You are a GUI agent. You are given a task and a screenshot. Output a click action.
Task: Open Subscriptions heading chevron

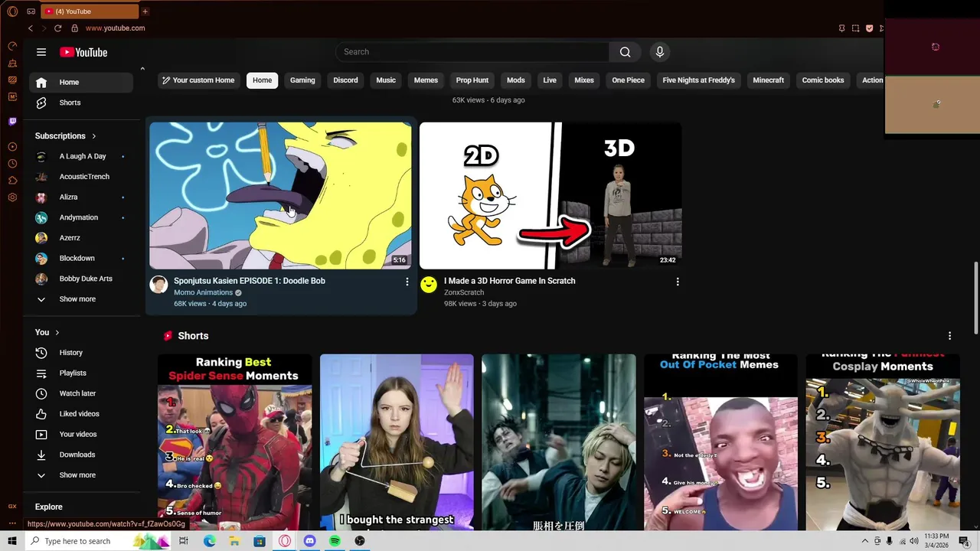click(x=94, y=136)
